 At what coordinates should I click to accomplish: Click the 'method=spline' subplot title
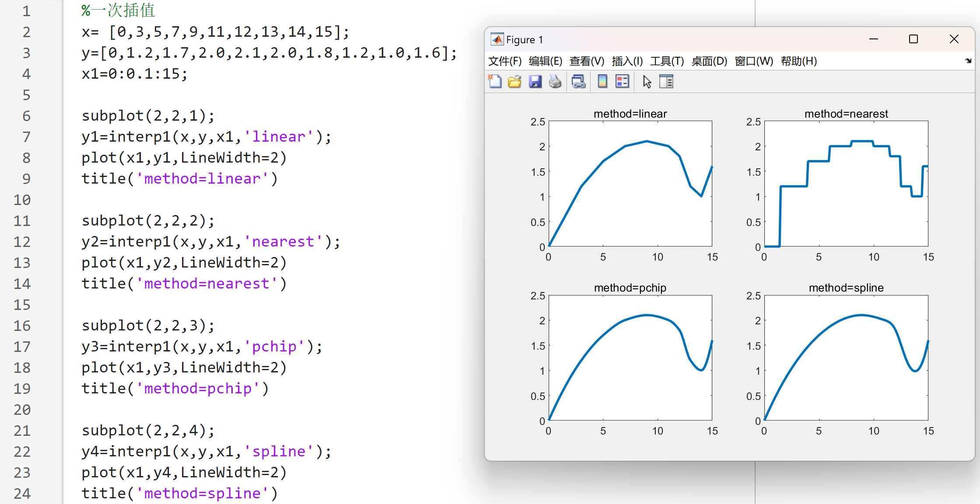[846, 288]
